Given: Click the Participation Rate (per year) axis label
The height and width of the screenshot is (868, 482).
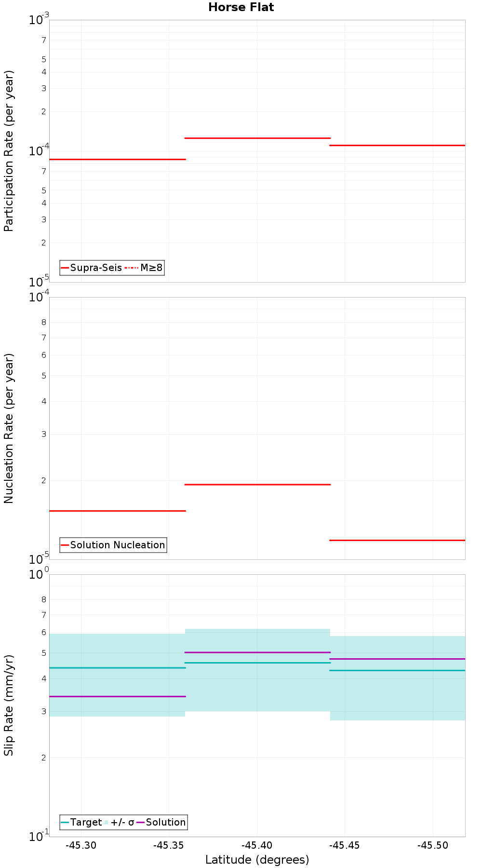Looking at the screenshot, I should [9, 151].
